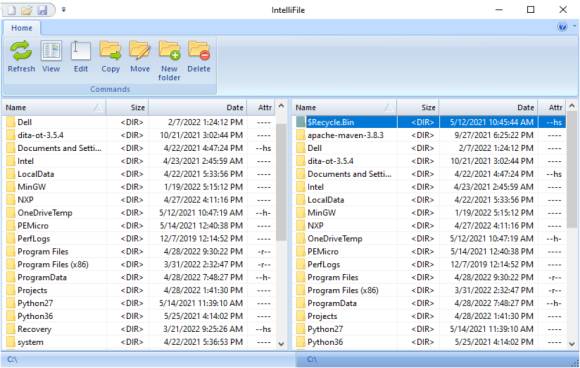Click the left pane vertical scrollbar thumb

click(281, 182)
